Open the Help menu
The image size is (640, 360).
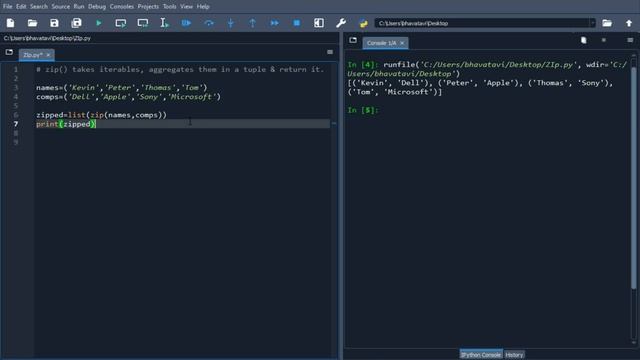point(203,7)
